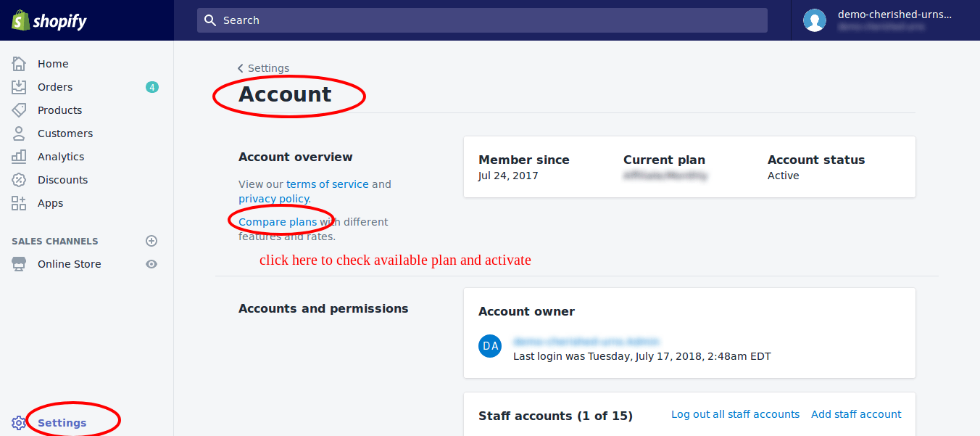Click the Apps grid icon
The width and height of the screenshot is (980, 436).
[x=19, y=203]
